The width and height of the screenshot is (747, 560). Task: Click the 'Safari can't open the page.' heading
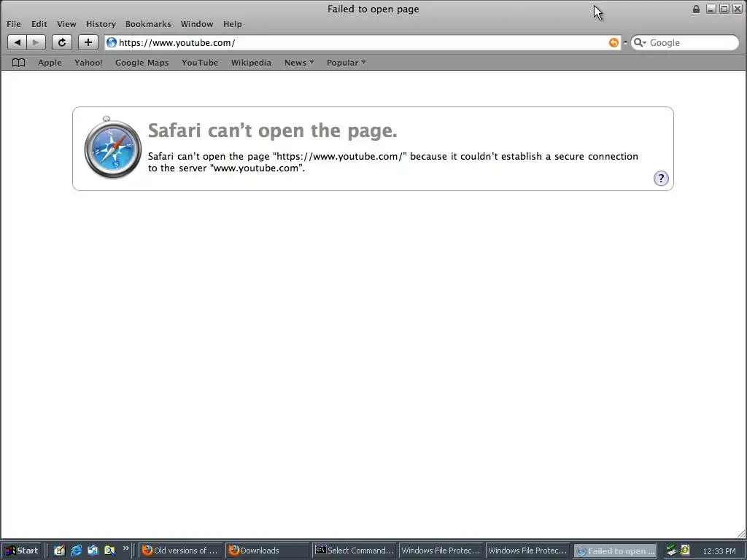(x=273, y=131)
